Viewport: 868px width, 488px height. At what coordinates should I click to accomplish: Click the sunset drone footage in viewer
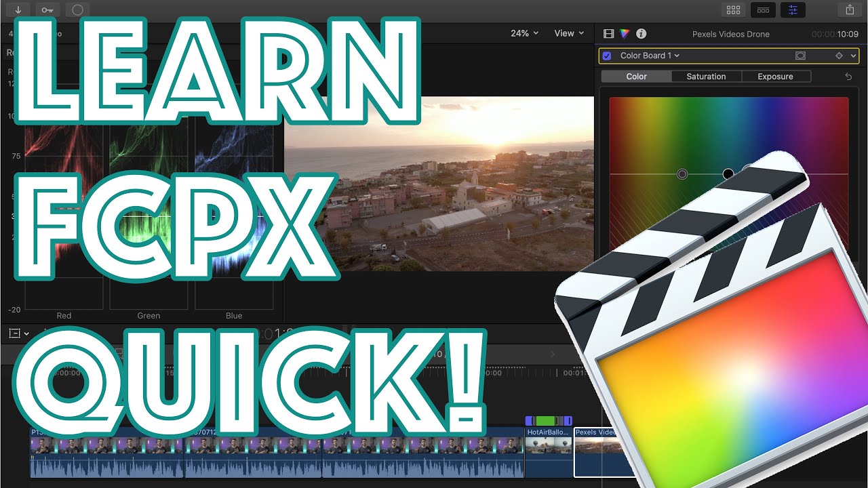click(x=439, y=184)
